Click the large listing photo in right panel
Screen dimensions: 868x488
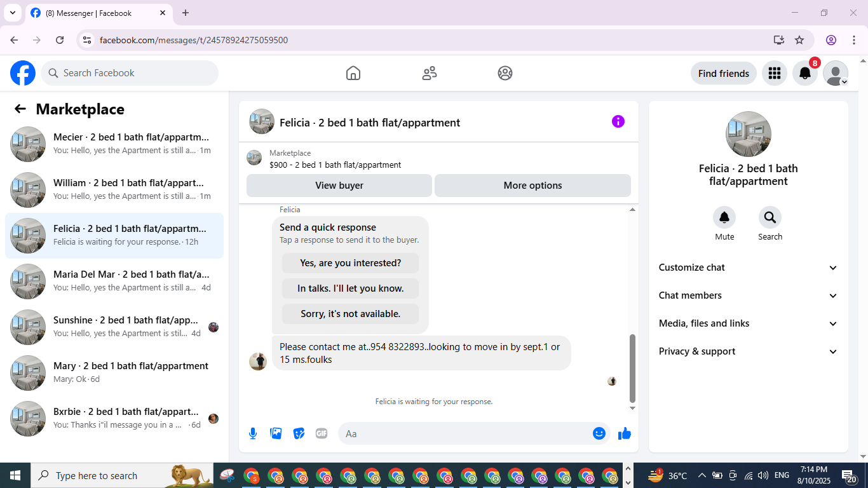point(749,134)
